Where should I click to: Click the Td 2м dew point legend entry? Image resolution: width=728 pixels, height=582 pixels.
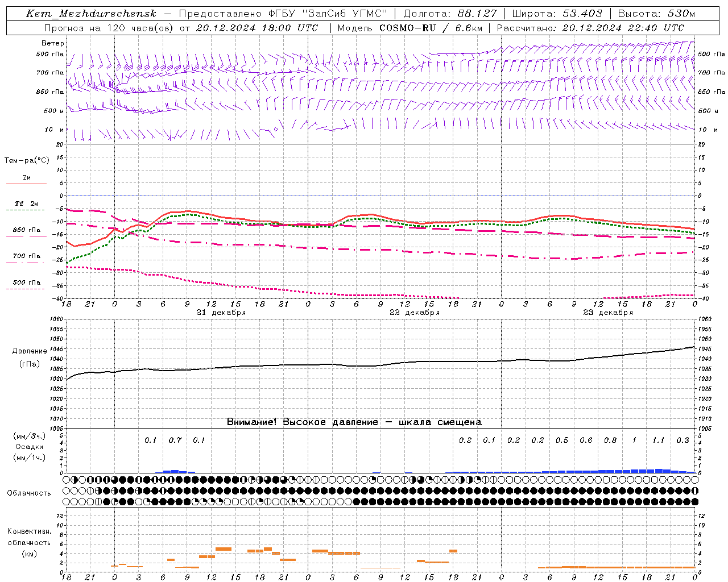pos(26,203)
